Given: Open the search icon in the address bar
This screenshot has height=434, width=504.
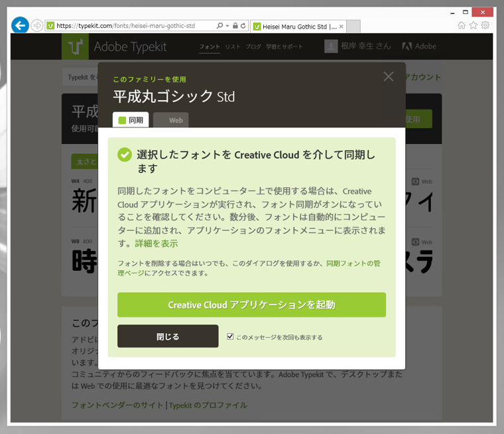Looking at the screenshot, I should tap(220, 25).
